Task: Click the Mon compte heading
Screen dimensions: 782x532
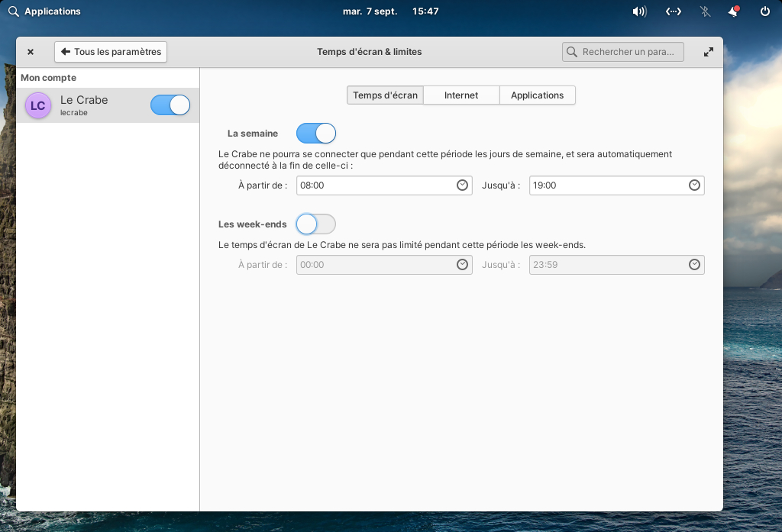Action: (48, 78)
